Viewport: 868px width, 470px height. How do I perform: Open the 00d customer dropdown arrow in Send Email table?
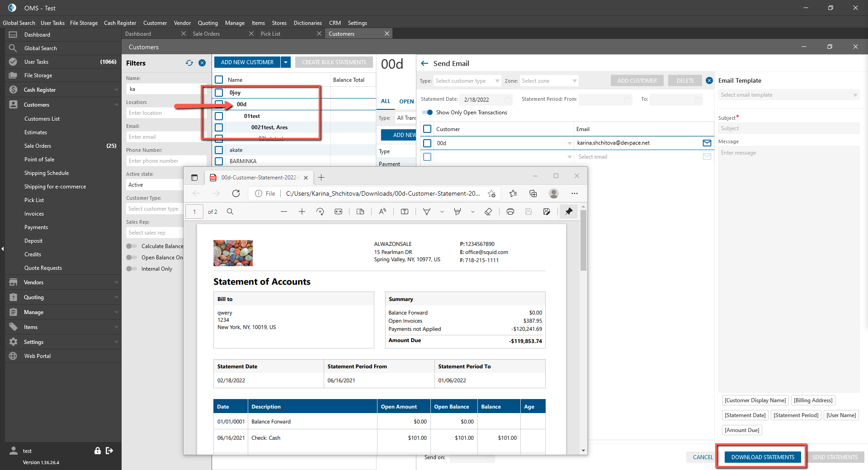pos(569,143)
